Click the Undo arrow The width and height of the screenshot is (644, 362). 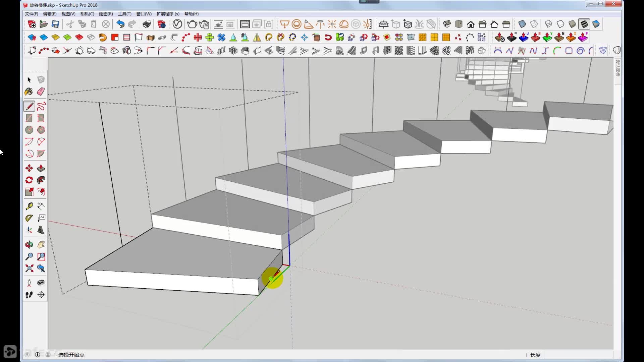[x=120, y=24]
